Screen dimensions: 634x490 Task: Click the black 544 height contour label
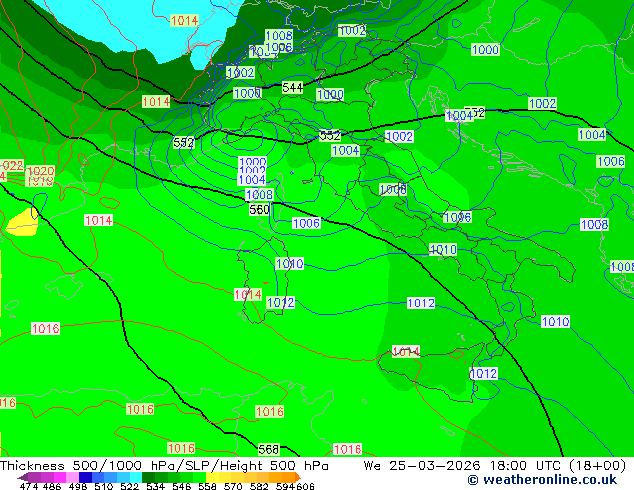292,87
